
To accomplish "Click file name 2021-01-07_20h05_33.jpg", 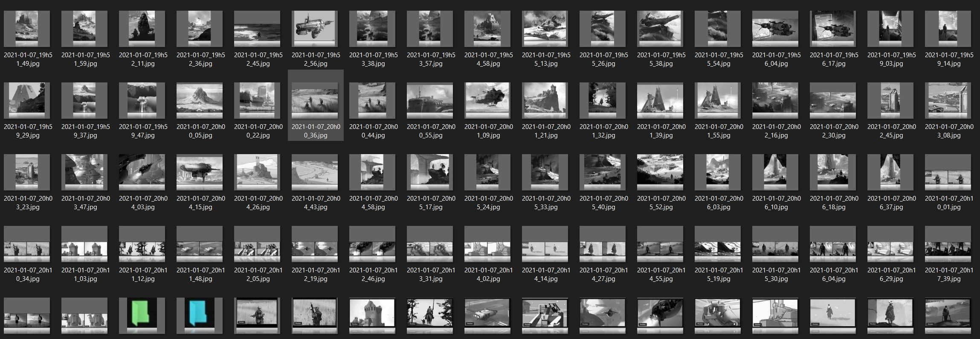I will tap(546, 203).
